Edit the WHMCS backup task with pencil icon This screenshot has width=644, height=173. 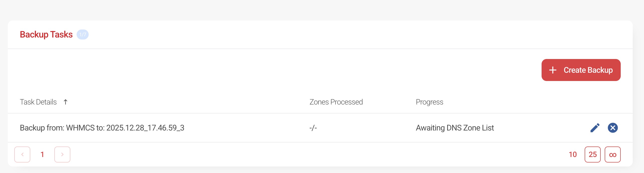tap(595, 128)
